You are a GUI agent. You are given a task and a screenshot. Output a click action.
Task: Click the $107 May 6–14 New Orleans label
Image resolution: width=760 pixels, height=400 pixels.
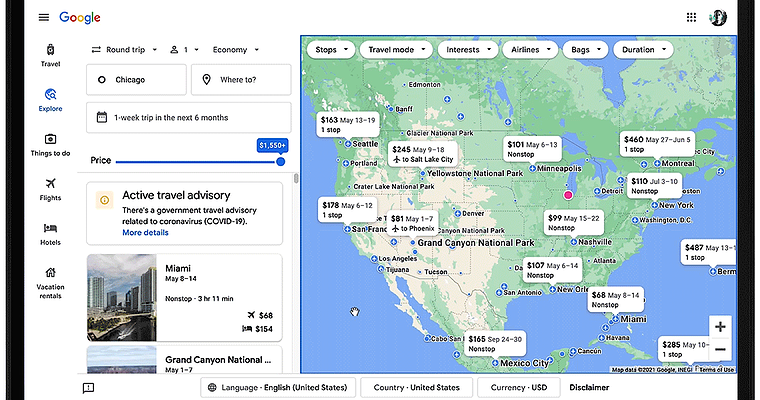[553, 270]
